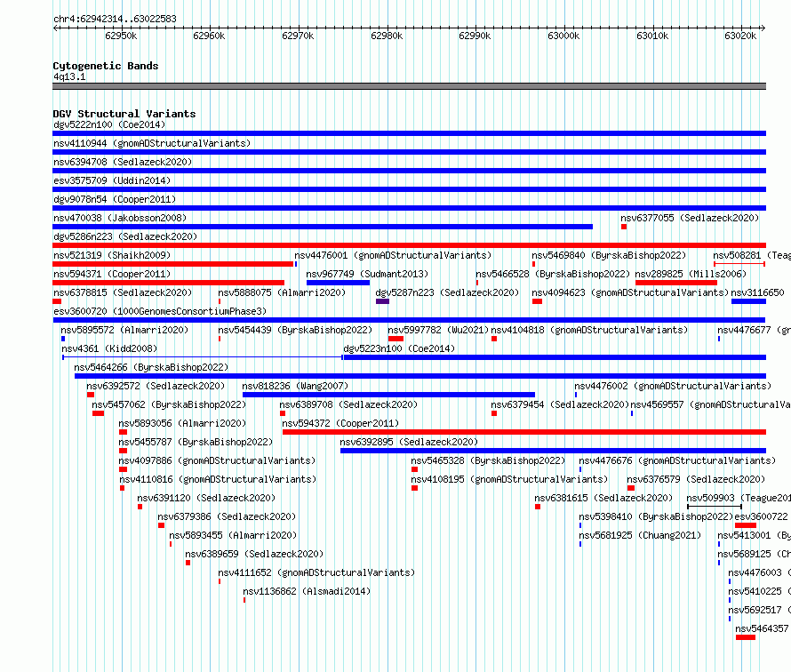Click nsv6376579 (Sedlazeck2020) red marker

coord(631,488)
